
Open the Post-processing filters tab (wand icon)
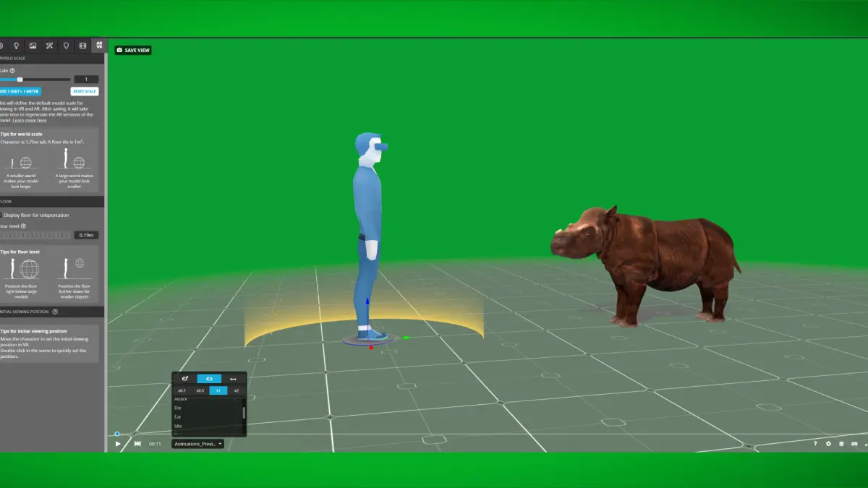49,46
